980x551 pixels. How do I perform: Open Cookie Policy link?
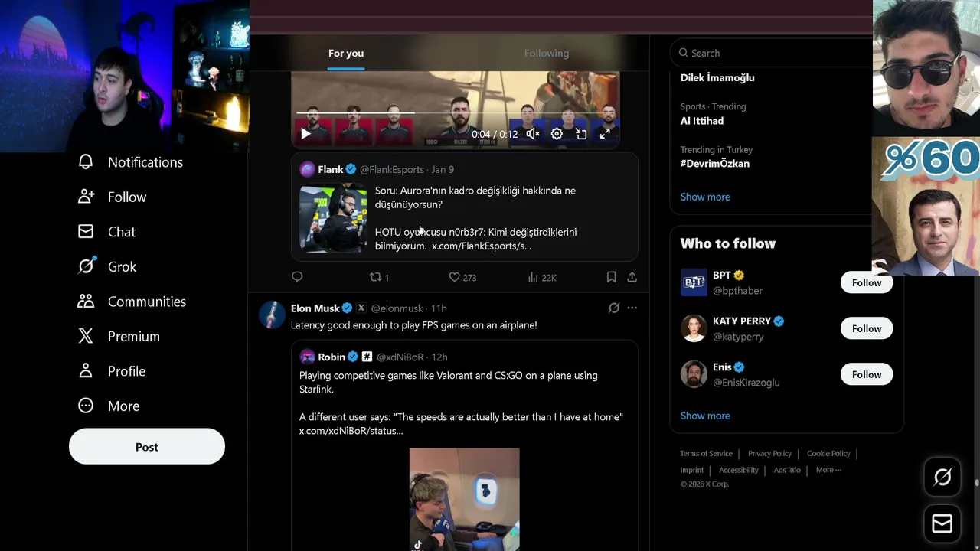[x=828, y=453]
